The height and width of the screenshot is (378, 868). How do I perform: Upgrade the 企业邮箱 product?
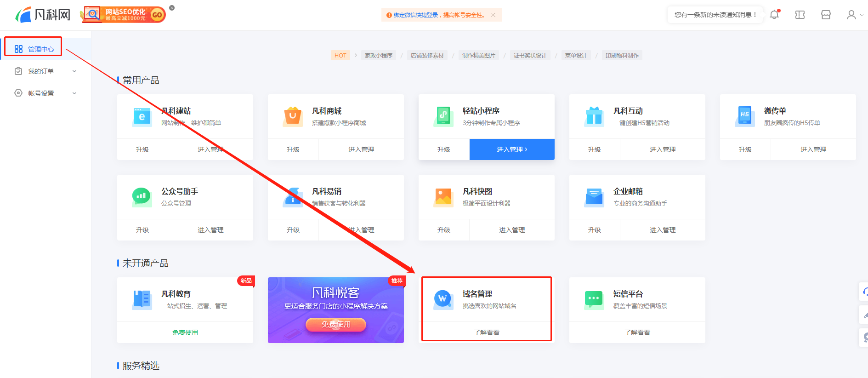tap(595, 230)
